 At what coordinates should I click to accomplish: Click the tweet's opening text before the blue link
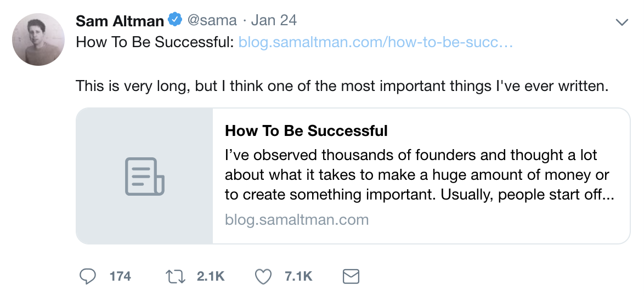point(155,42)
